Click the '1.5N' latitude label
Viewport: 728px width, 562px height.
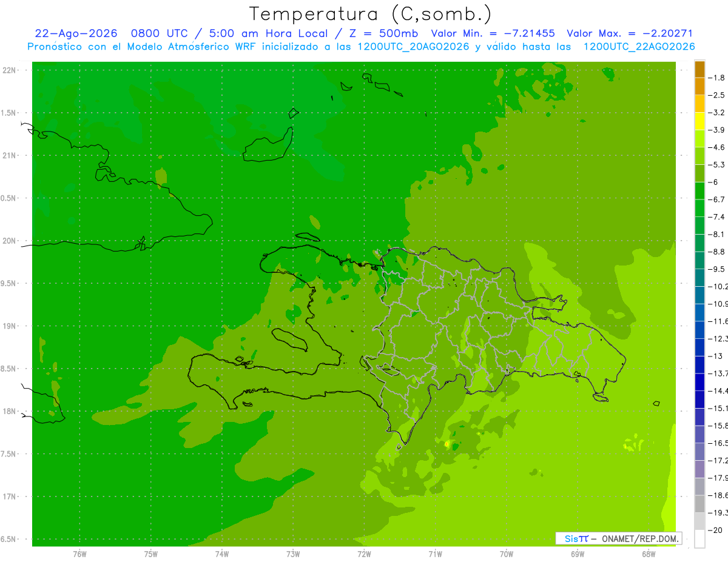9,113
